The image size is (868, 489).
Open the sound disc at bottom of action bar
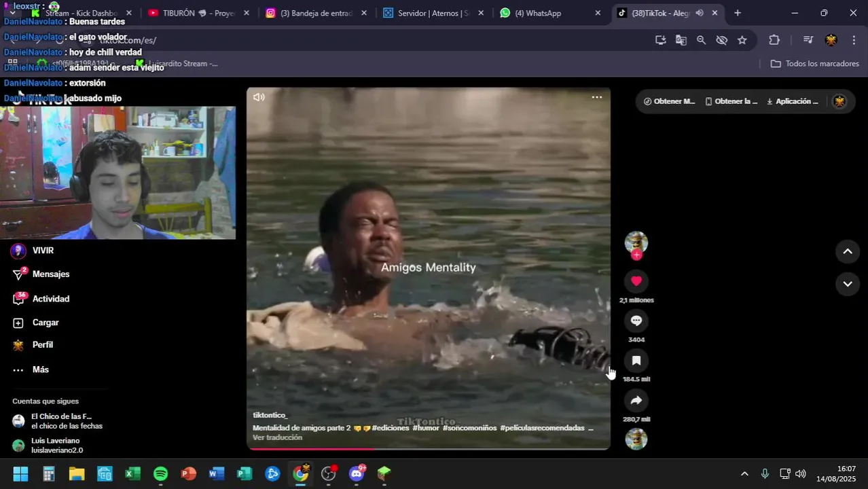[636, 439]
